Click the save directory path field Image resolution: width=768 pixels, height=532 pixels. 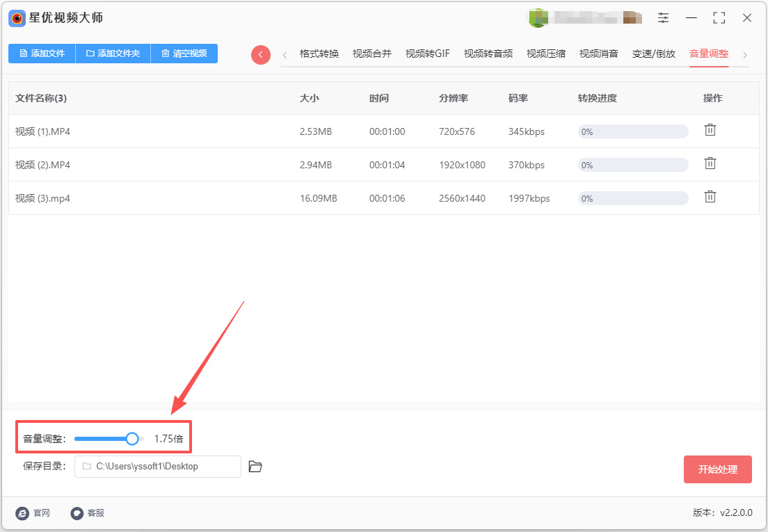point(158,467)
